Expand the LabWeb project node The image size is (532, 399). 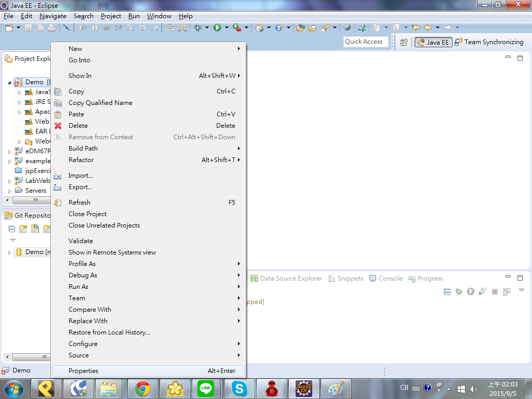pos(9,181)
